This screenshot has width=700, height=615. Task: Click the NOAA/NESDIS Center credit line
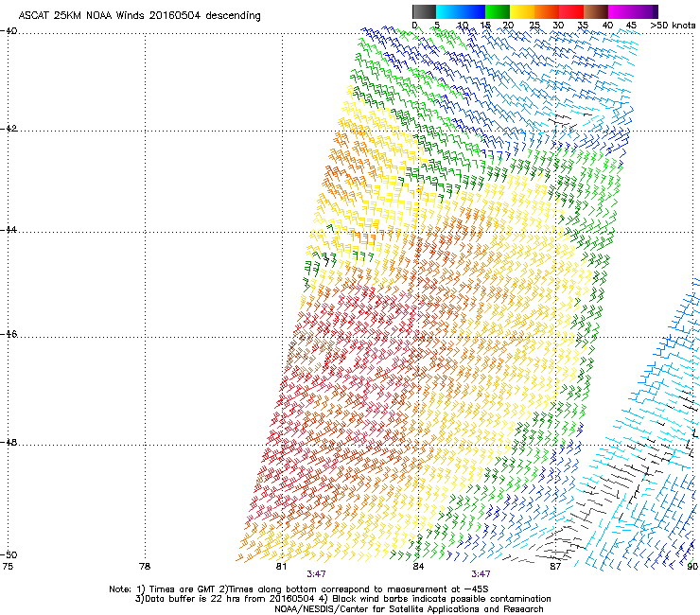pyautogui.click(x=409, y=609)
